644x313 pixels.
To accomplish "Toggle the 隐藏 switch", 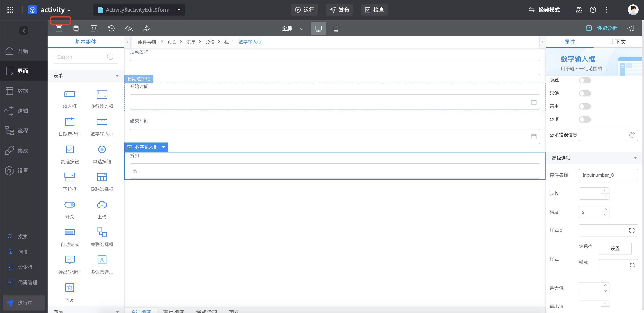I will coord(585,80).
